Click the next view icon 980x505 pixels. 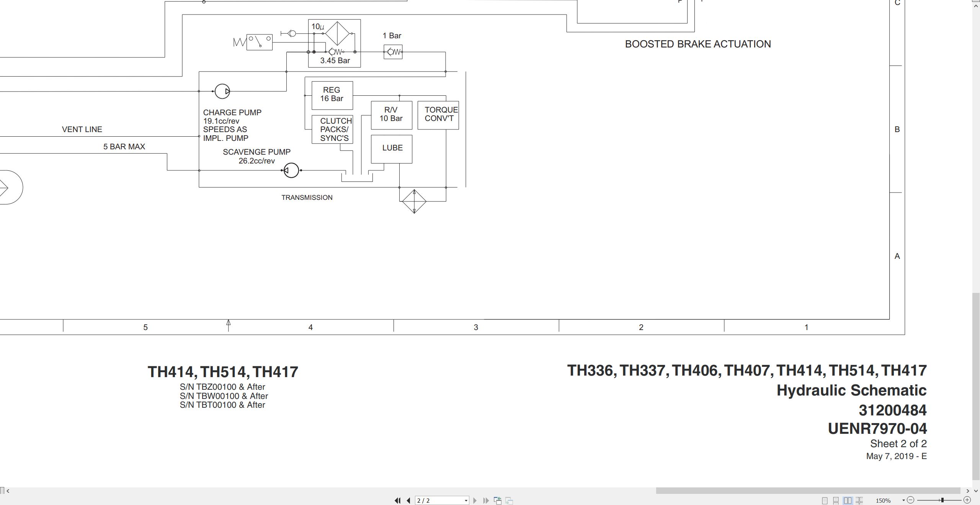coord(509,500)
